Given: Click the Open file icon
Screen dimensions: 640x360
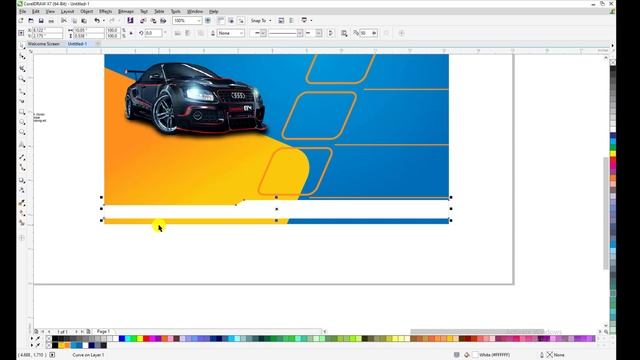Looking at the screenshot, I should pyautogui.click(x=31, y=20).
